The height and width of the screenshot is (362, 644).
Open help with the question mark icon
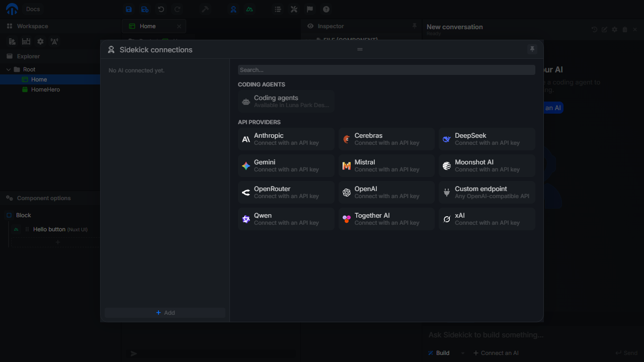click(326, 9)
